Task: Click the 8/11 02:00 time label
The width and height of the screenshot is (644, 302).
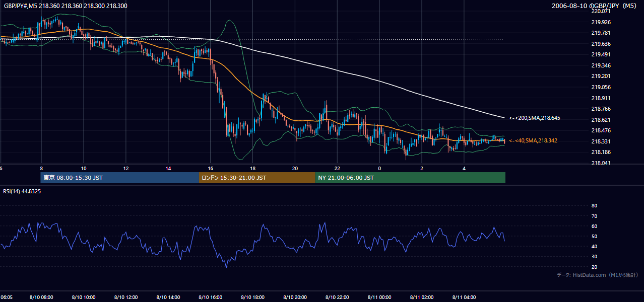Action: point(423,297)
